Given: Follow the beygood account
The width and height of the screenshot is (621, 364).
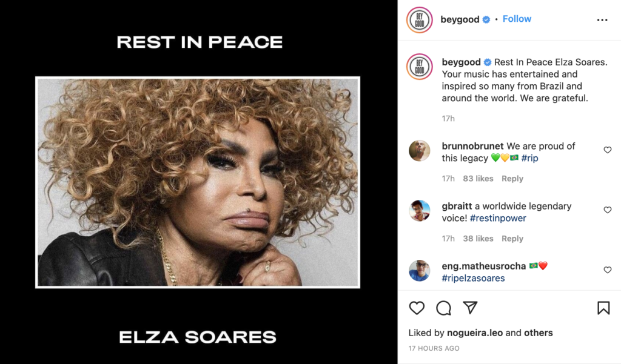Looking at the screenshot, I should [x=517, y=19].
